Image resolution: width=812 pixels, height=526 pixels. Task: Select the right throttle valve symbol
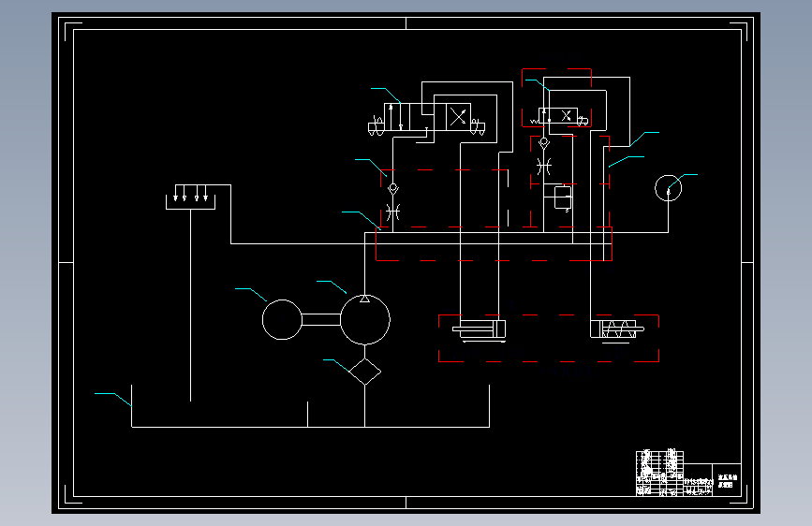(x=544, y=167)
